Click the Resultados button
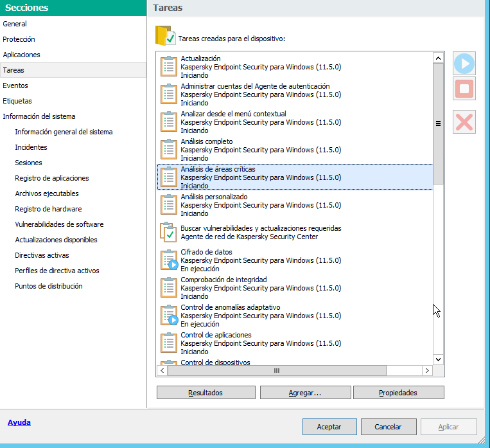The image size is (490, 448). click(x=206, y=393)
